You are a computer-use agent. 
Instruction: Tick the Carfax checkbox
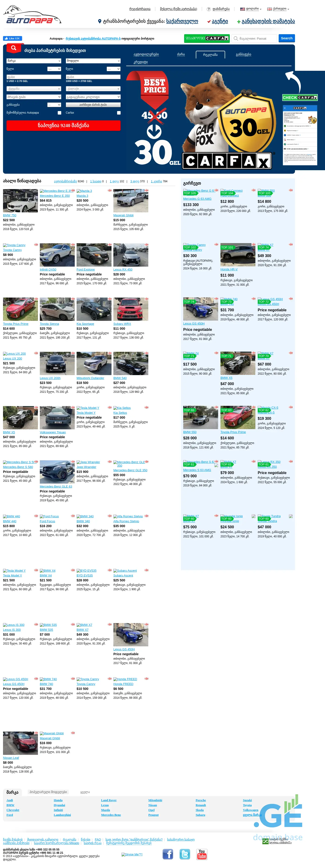(118, 113)
